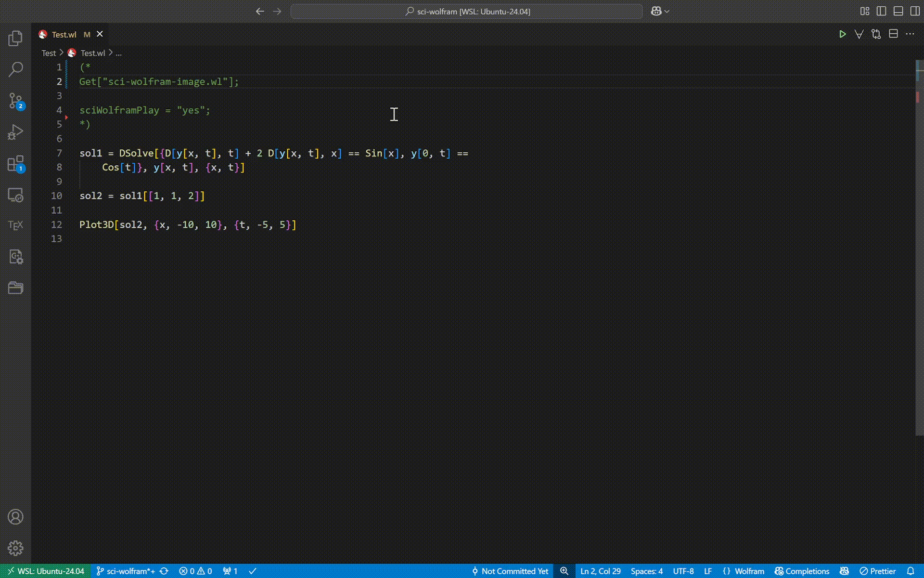Open the Completions status bar item
924x578 pixels.
click(802, 571)
